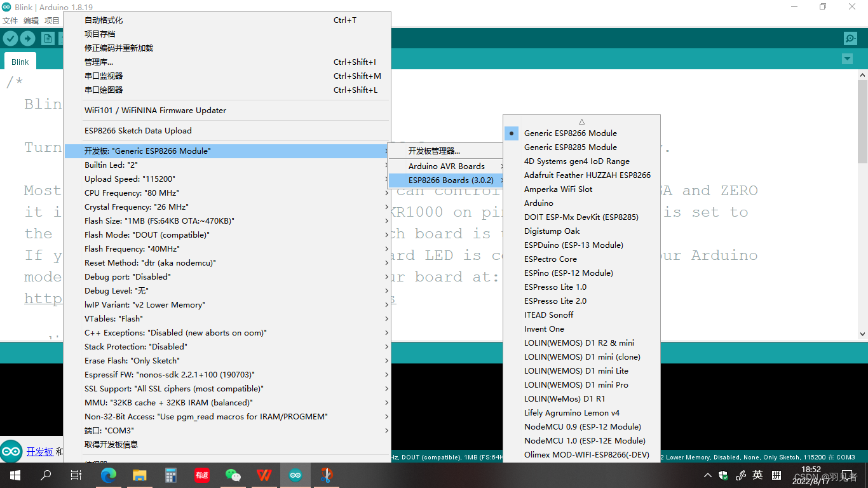Expand the VTables "Flash" submenu

point(227,319)
